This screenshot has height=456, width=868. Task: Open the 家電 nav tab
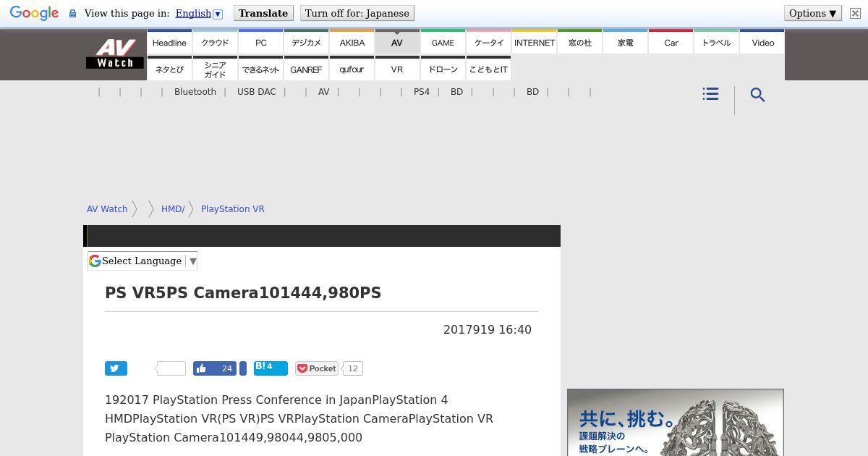626,42
